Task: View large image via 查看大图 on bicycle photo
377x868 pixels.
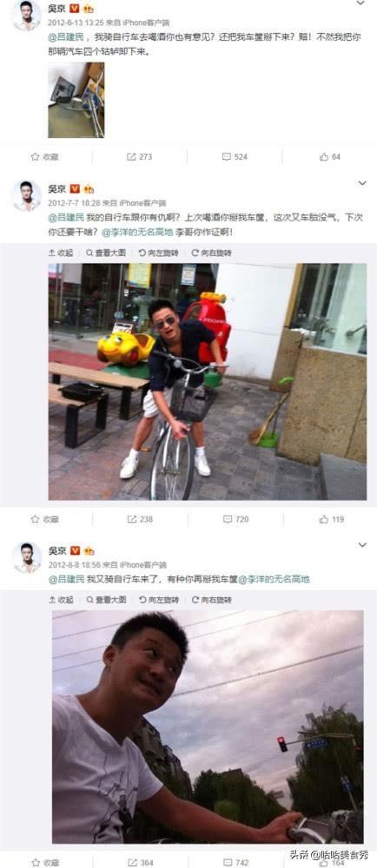Action: click(x=106, y=253)
